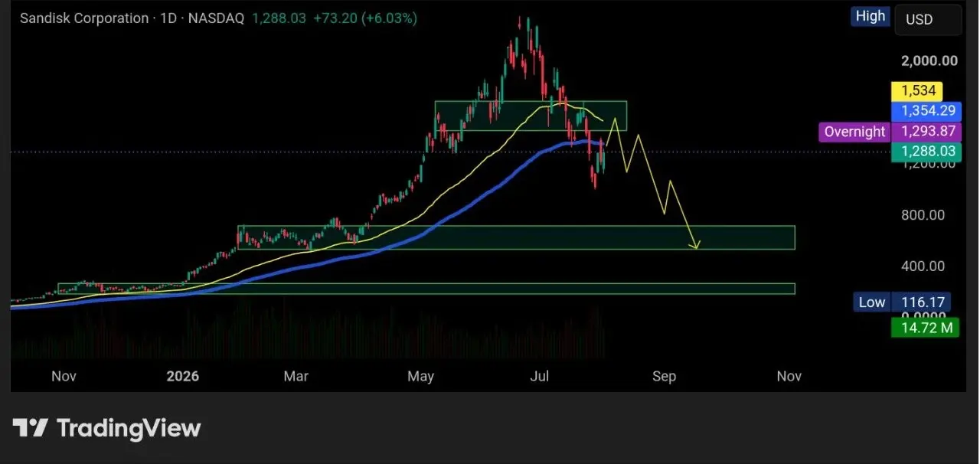Click the Sandisk Corporation symbol title
This screenshot has height=464, width=980.
(x=84, y=18)
